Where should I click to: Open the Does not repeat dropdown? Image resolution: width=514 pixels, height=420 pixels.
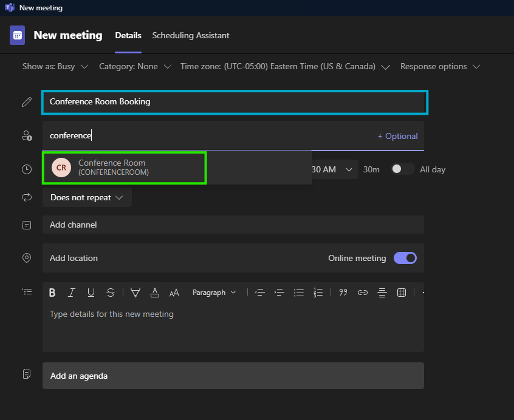87,197
